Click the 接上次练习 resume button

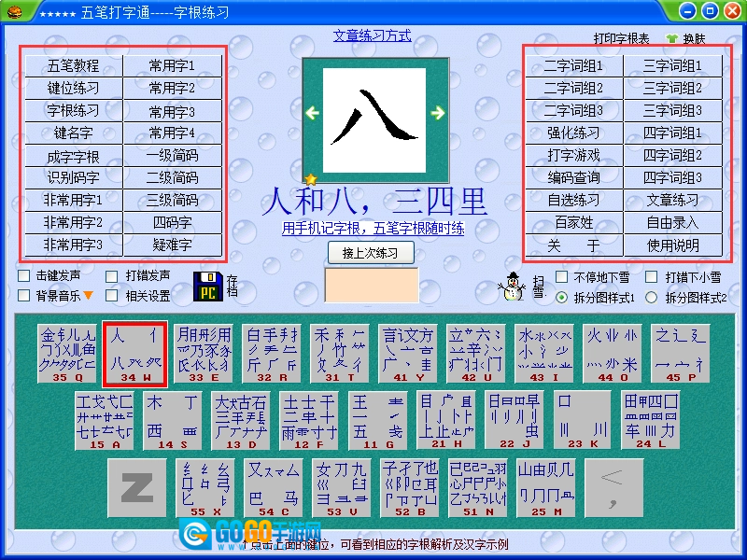[373, 252]
